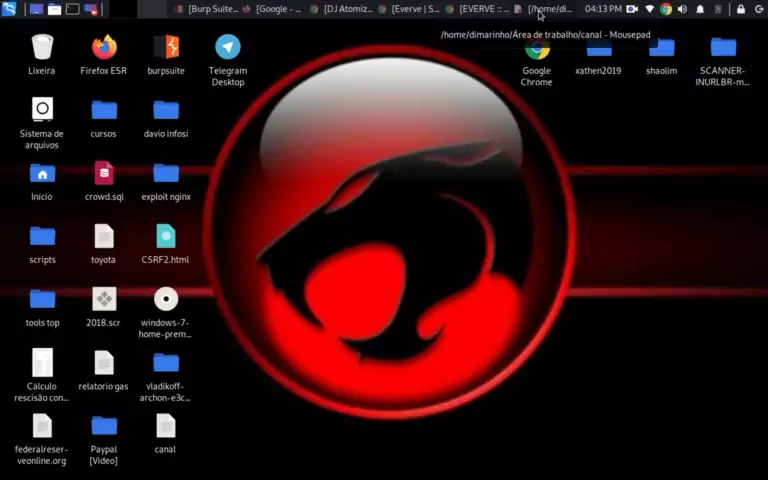Click the 04:13 PM clock
Viewport: 768px width, 480px height.
[x=603, y=9]
